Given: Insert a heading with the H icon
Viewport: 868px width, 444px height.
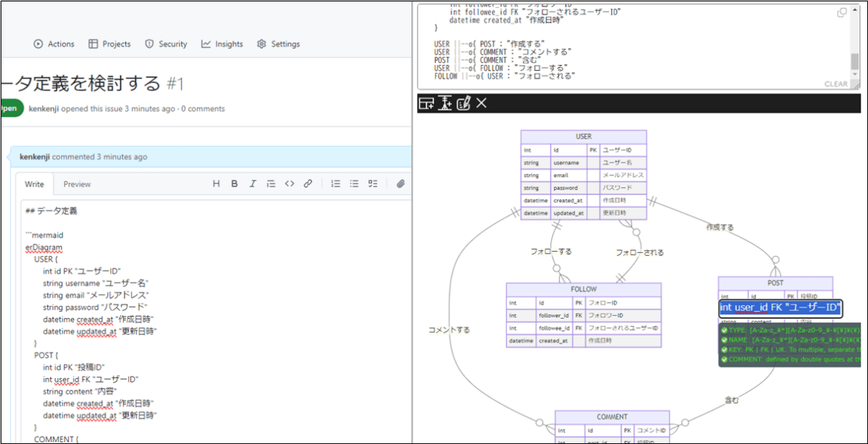Looking at the screenshot, I should coord(216,184).
